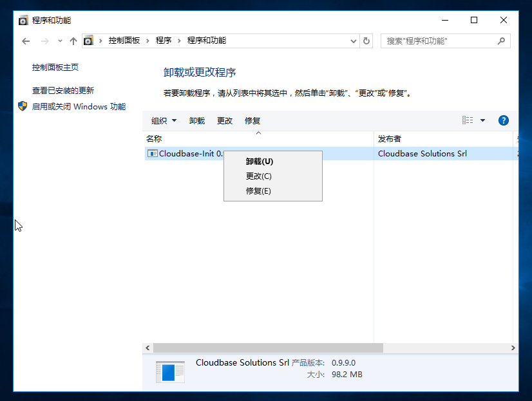
Task: Focus the 搜索"程序和功能" search box
Action: (x=445, y=41)
